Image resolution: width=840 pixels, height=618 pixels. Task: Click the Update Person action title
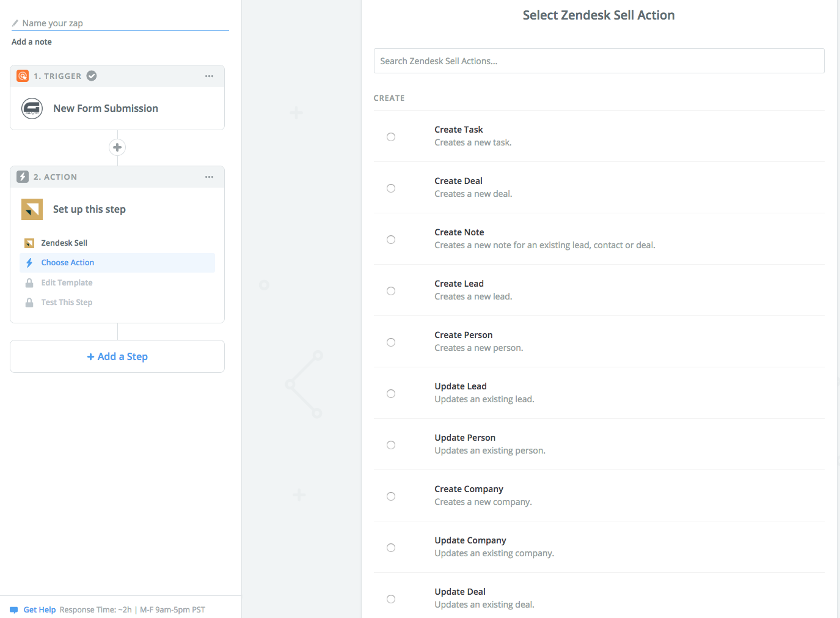click(x=465, y=438)
